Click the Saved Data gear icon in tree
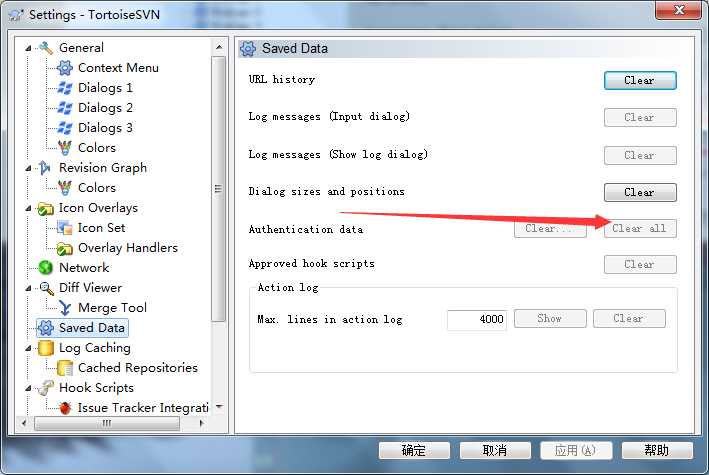709x475 pixels. coord(46,328)
